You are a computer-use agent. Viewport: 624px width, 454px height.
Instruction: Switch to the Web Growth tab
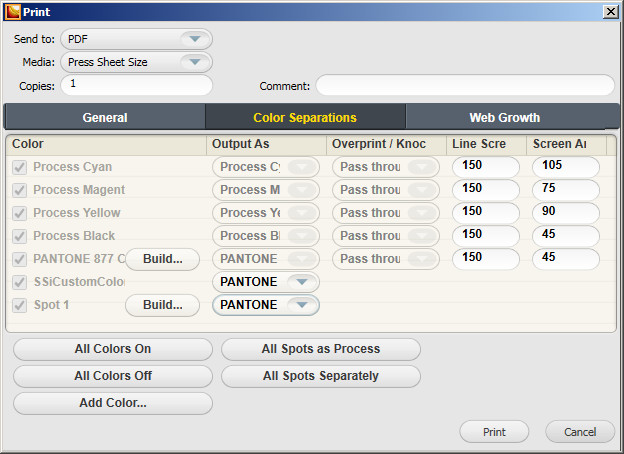coord(505,117)
